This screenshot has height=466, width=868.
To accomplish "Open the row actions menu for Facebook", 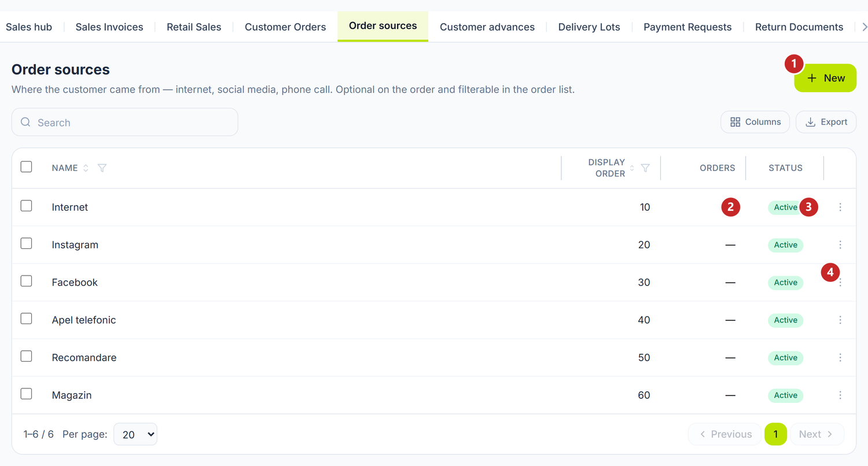I will click(840, 282).
